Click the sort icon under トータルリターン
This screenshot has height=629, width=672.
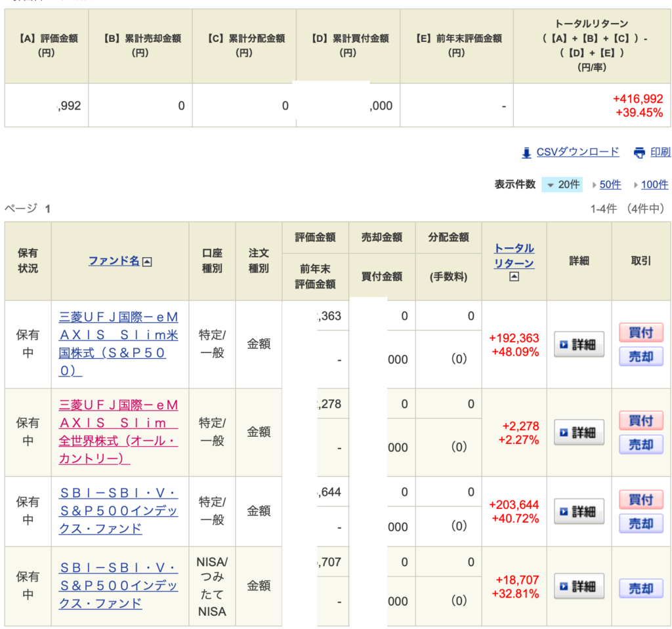[514, 277]
